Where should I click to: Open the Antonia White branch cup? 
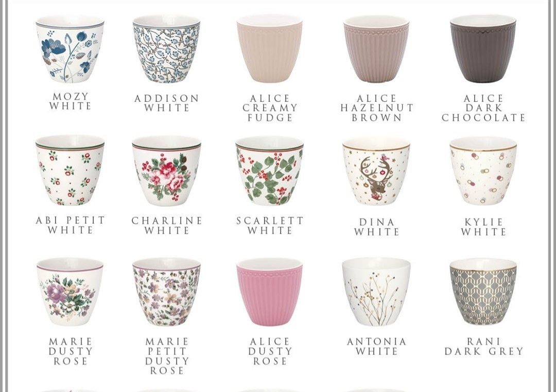tap(376, 292)
